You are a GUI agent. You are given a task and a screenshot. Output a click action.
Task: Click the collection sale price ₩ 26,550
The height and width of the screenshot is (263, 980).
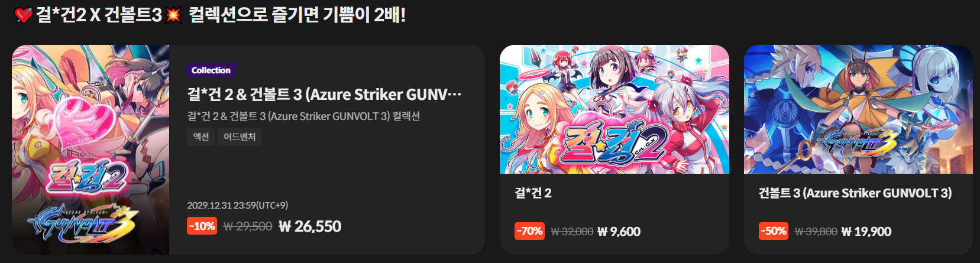[310, 226]
